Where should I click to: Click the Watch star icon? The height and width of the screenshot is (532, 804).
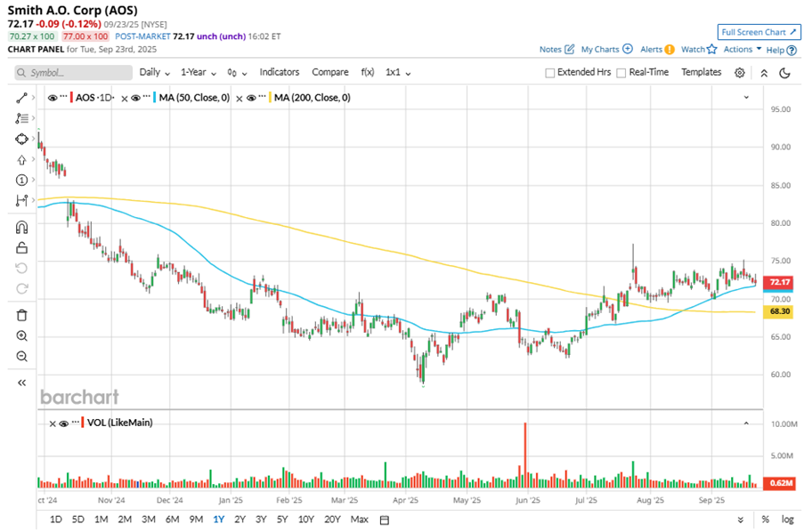(x=711, y=49)
